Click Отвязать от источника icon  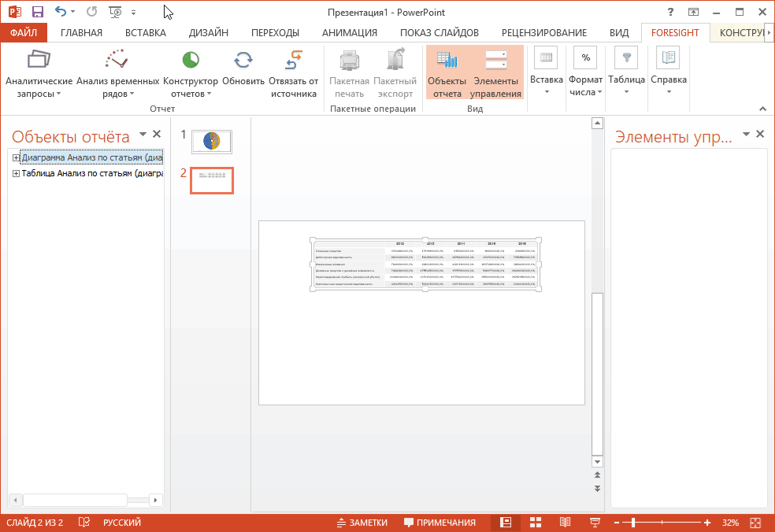(293, 60)
